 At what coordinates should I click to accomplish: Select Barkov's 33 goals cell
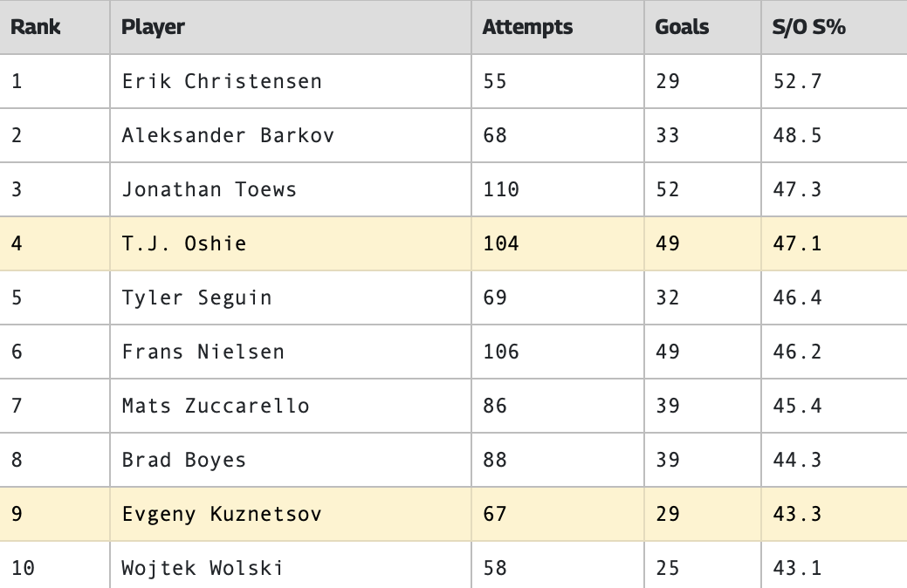667,135
